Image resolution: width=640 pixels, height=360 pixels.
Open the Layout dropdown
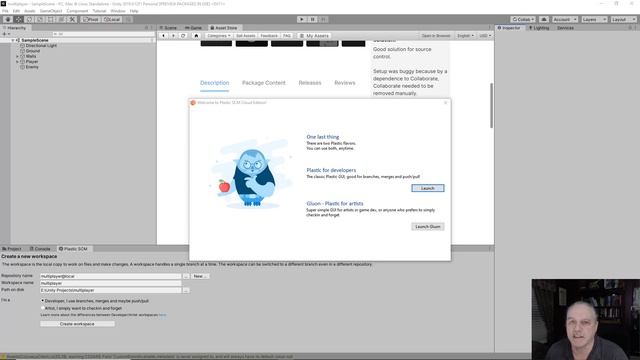(623, 19)
